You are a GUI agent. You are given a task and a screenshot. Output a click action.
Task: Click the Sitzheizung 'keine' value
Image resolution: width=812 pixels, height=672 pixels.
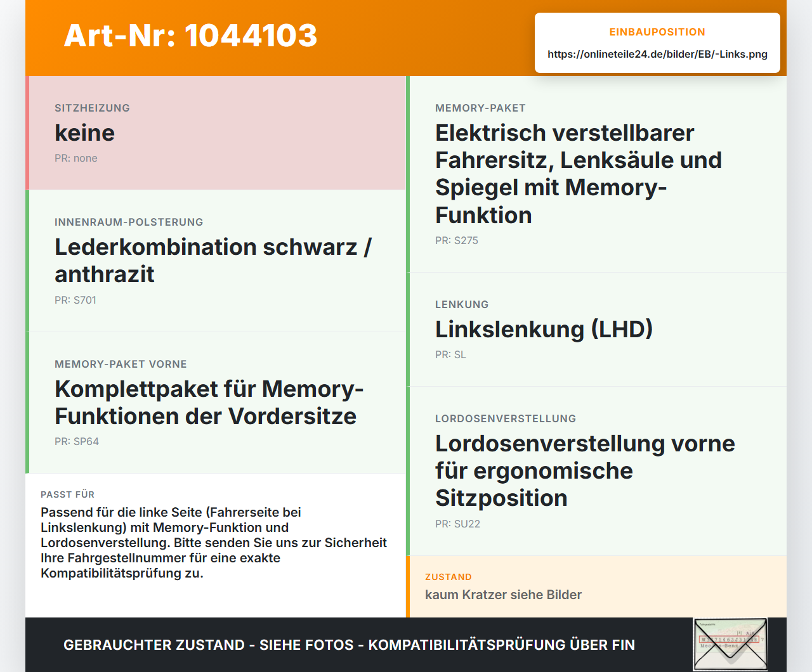[x=84, y=132]
